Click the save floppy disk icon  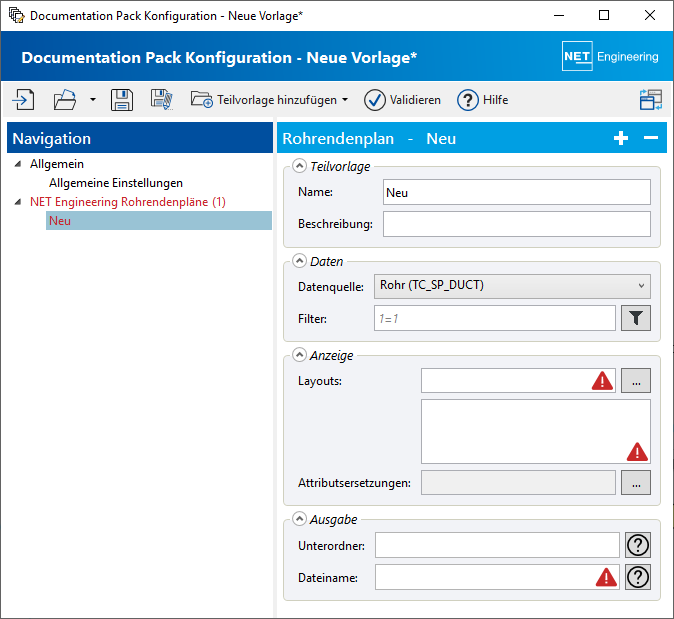tap(122, 100)
